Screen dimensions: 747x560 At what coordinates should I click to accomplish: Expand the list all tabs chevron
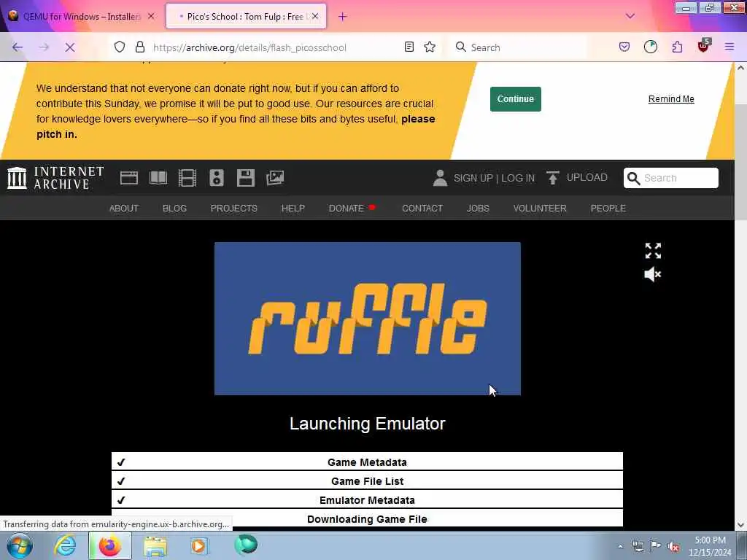coord(630,16)
